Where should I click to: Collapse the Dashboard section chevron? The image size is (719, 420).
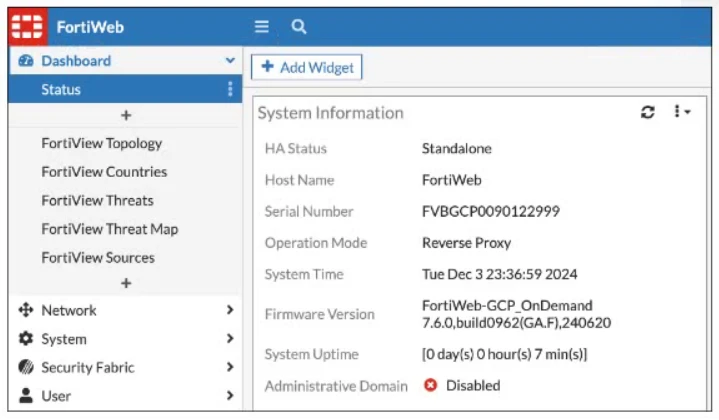click(230, 61)
